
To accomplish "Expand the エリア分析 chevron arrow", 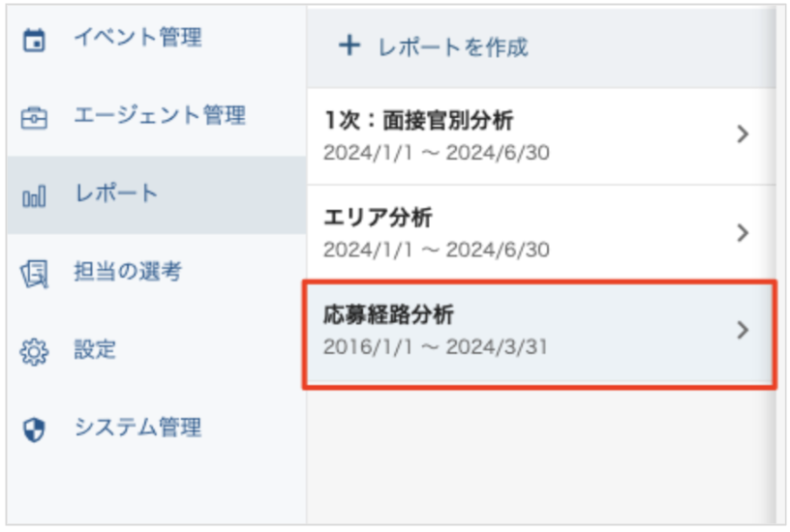I will pyautogui.click(x=743, y=233).
